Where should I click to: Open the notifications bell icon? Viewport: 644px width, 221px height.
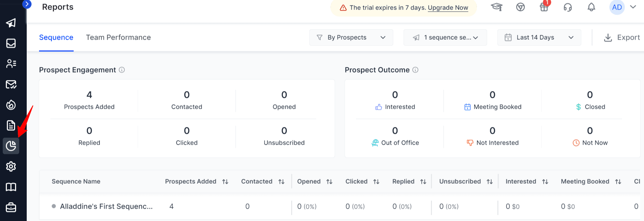pyautogui.click(x=591, y=7)
